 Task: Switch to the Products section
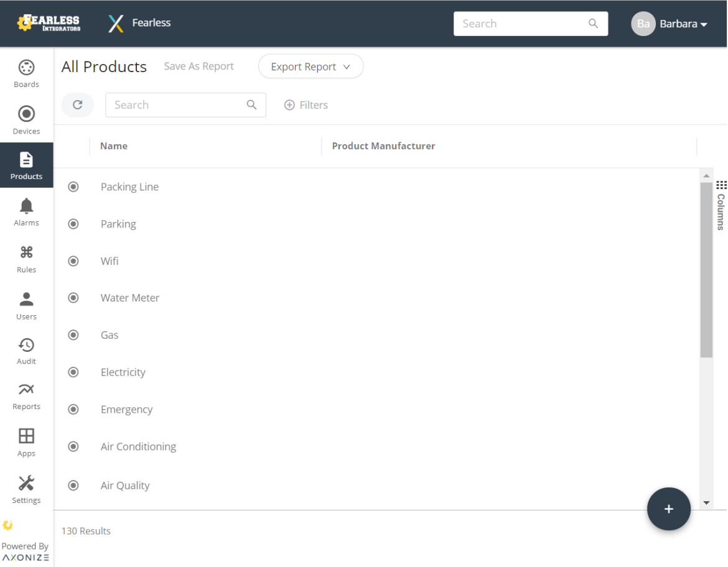click(26, 165)
